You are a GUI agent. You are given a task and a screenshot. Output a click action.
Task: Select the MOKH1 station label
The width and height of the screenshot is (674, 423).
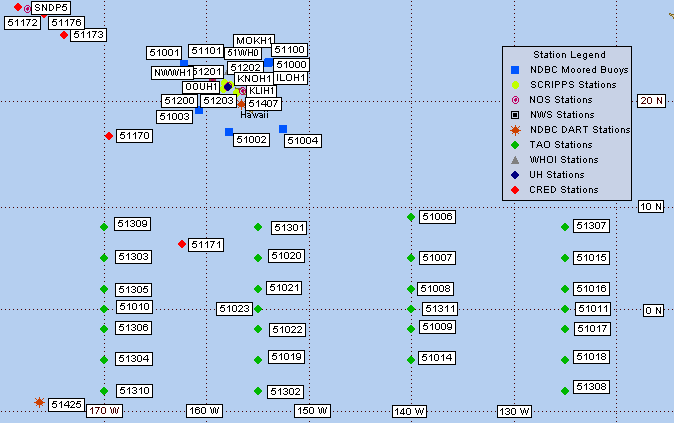tap(254, 40)
